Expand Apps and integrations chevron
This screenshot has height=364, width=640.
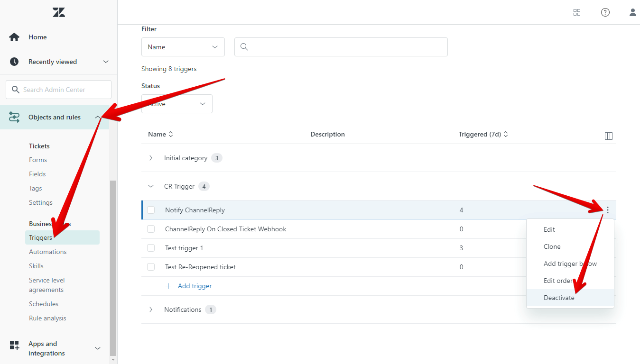98,348
